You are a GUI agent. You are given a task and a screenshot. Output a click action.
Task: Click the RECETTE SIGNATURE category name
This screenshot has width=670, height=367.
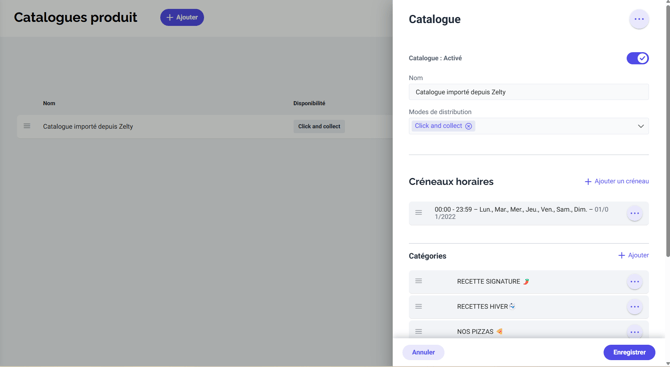point(493,282)
